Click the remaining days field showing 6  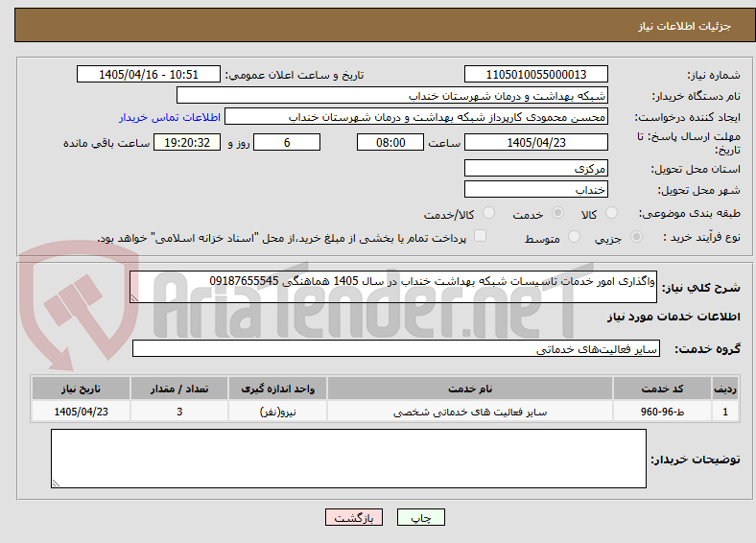(x=287, y=142)
